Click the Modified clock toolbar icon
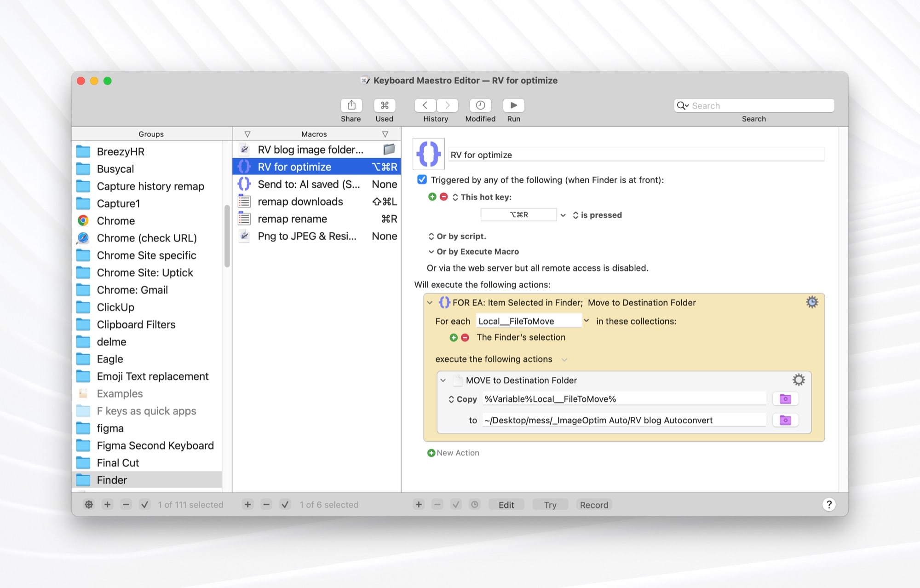This screenshot has height=588, width=920. pos(480,105)
